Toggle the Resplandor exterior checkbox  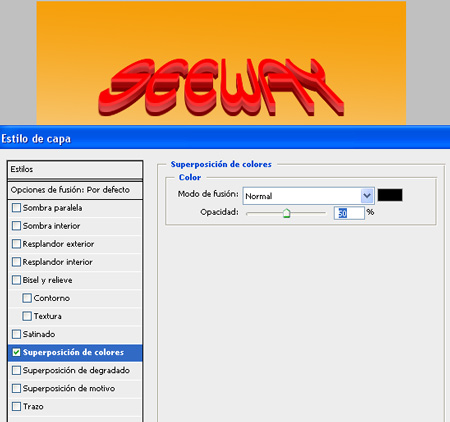tap(16, 244)
